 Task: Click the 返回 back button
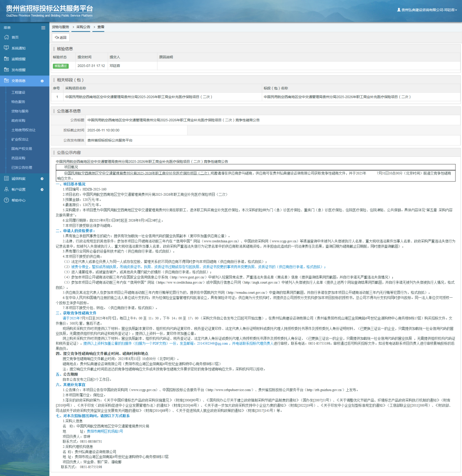[x=61, y=37]
